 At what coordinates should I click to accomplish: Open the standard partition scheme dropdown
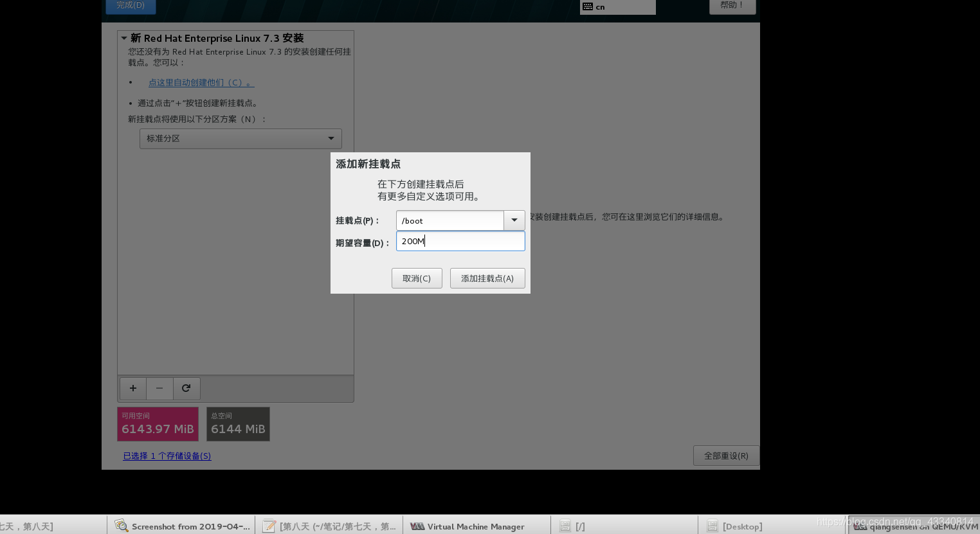pyautogui.click(x=240, y=139)
